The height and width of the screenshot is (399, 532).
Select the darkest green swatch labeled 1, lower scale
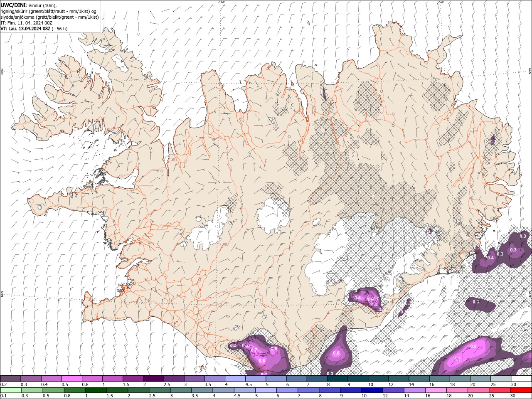tap(96, 390)
